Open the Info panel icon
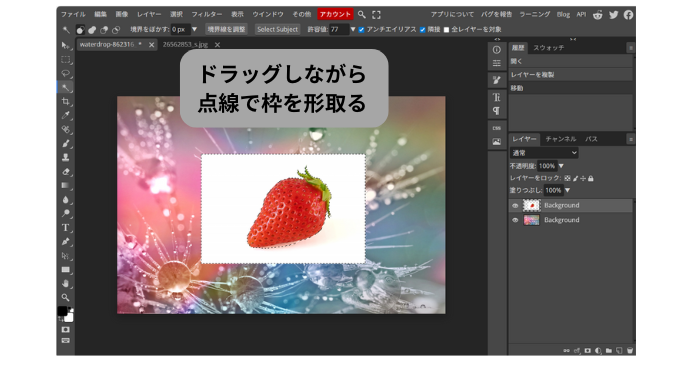 pos(496,50)
